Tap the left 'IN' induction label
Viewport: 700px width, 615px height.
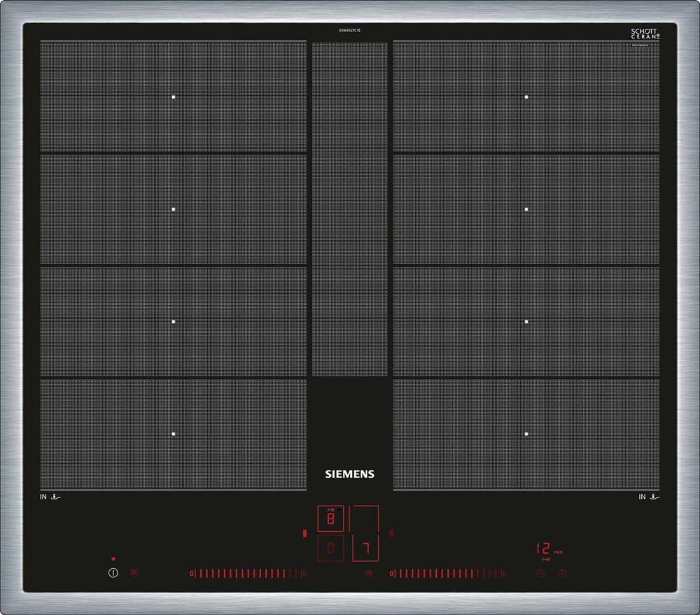click(43, 497)
